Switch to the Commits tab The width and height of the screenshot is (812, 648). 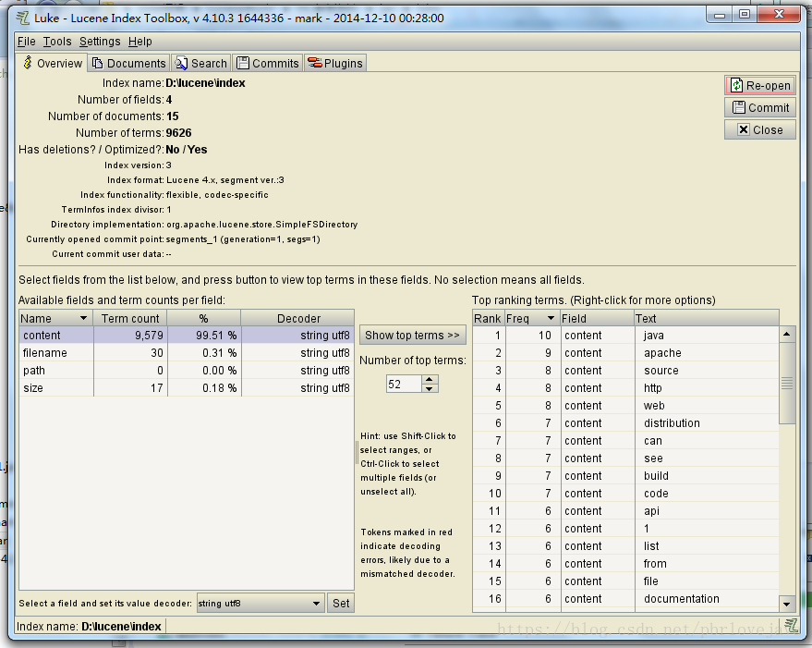click(268, 63)
